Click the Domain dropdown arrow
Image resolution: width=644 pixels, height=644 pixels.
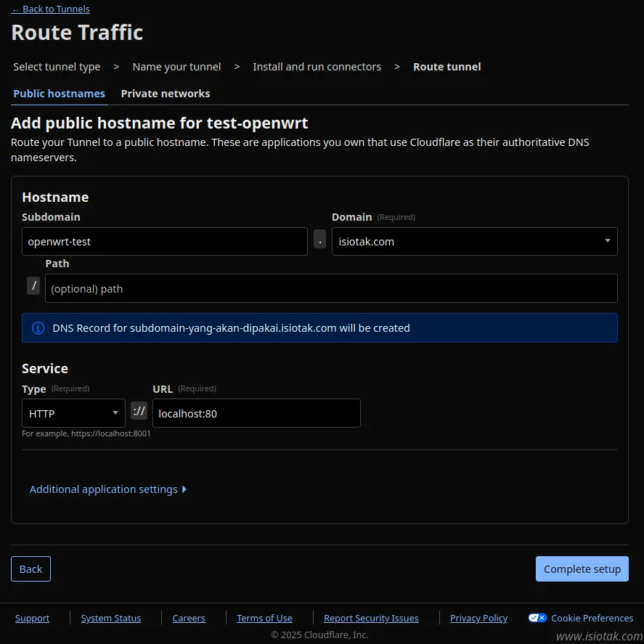pyautogui.click(x=607, y=240)
